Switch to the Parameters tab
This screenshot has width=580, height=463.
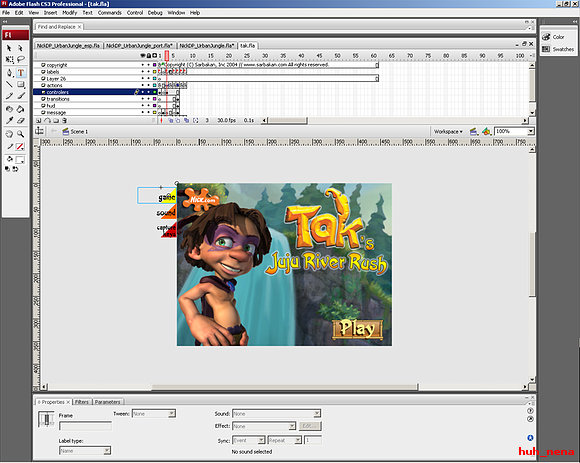[107, 402]
